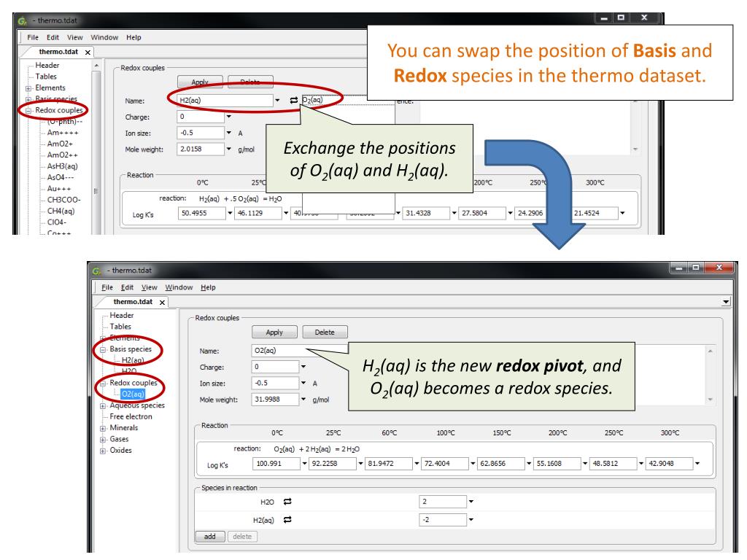Click Delete button in bottom window Redox couples
Viewport: 747px width, 560px height.
click(325, 332)
